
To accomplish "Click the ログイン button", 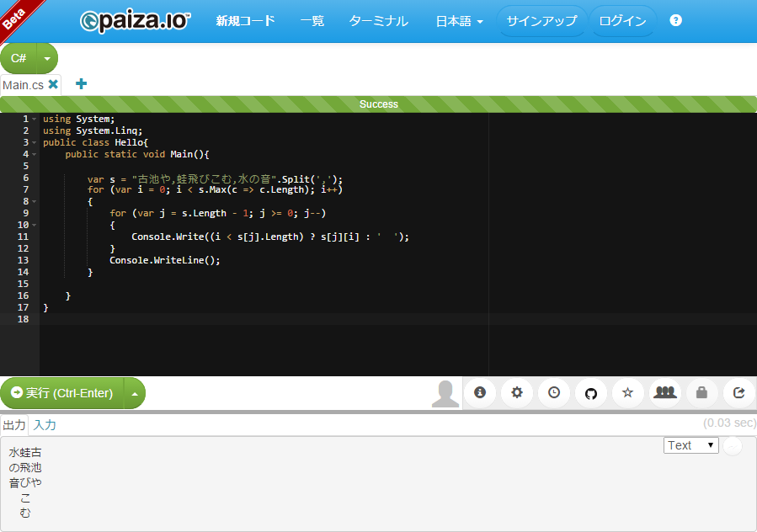I will coord(622,21).
